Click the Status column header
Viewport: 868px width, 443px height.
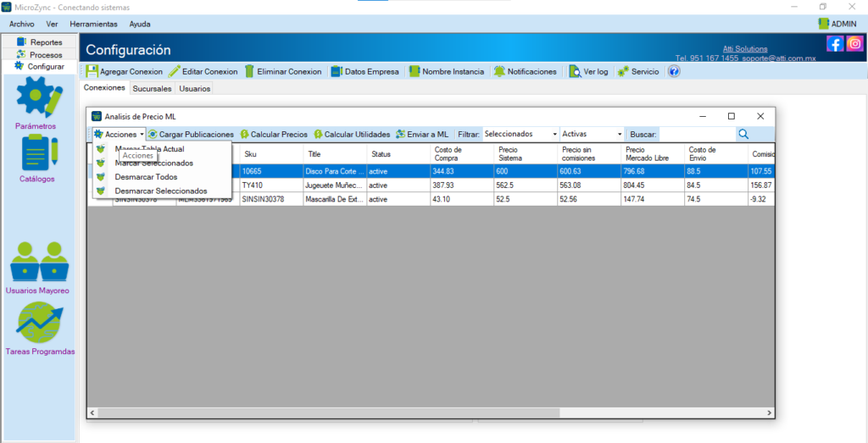(x=398, y=154)
